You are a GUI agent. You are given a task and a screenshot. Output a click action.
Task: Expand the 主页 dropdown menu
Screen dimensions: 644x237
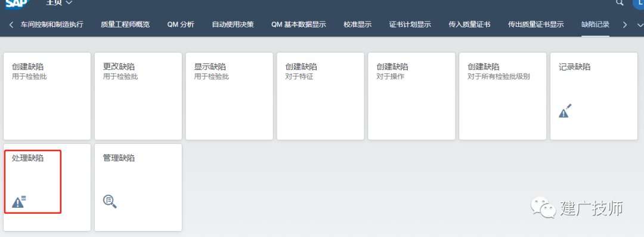(x=59, y=2)
